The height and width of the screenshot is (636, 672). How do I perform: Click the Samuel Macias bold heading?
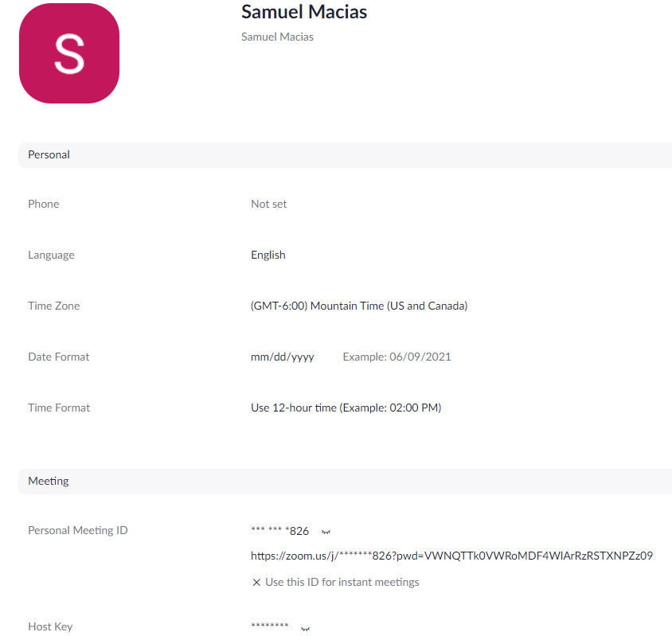pyautogui.click(x=304, y=13)
